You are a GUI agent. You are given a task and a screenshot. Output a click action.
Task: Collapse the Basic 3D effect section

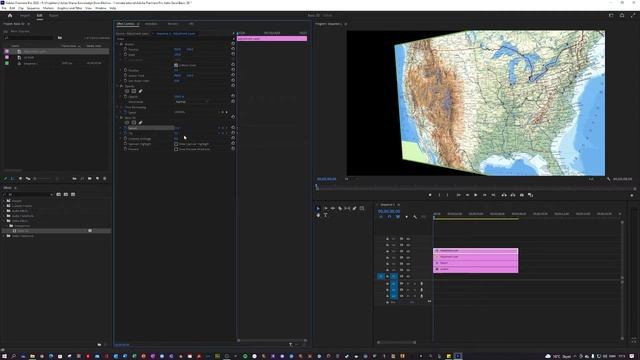(x=117, y=118)
